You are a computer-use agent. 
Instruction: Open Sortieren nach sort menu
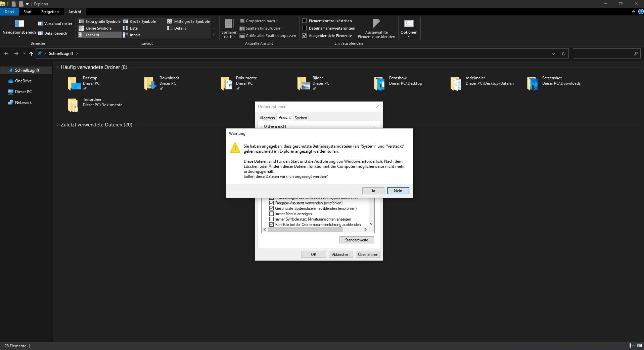pos(229,29)
